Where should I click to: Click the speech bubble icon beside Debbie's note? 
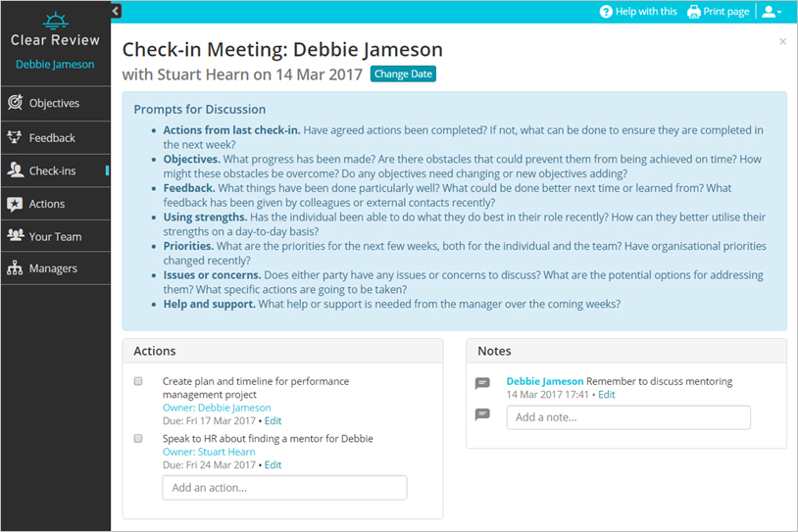click(x=482, y=383)
